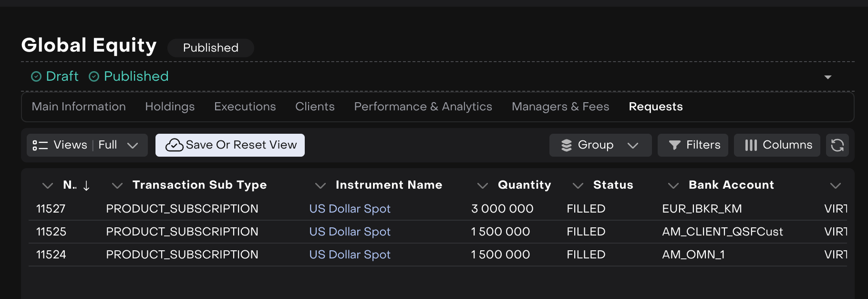Open Transaction Sub Type column menu chevron
868x299 pixels.
point(117,185)
